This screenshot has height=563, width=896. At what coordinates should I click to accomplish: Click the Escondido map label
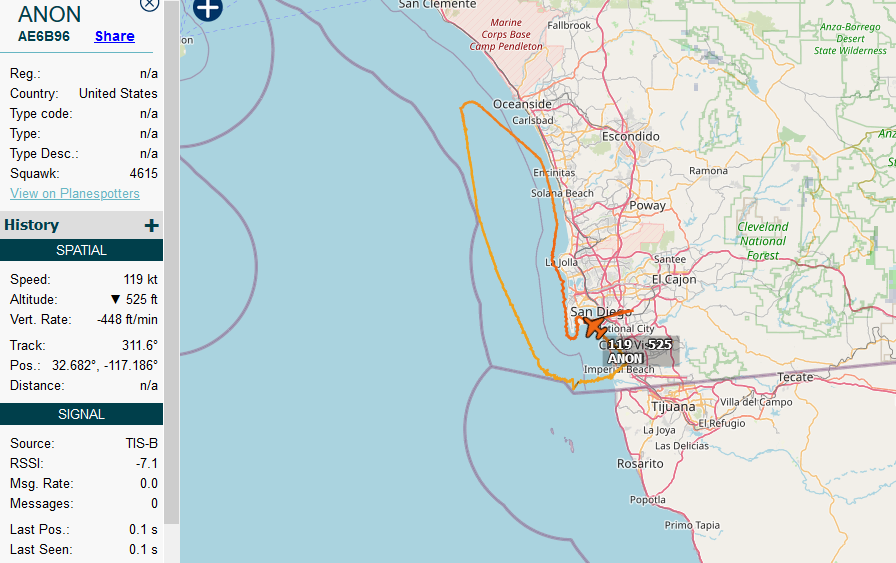(x=630, y=136)
